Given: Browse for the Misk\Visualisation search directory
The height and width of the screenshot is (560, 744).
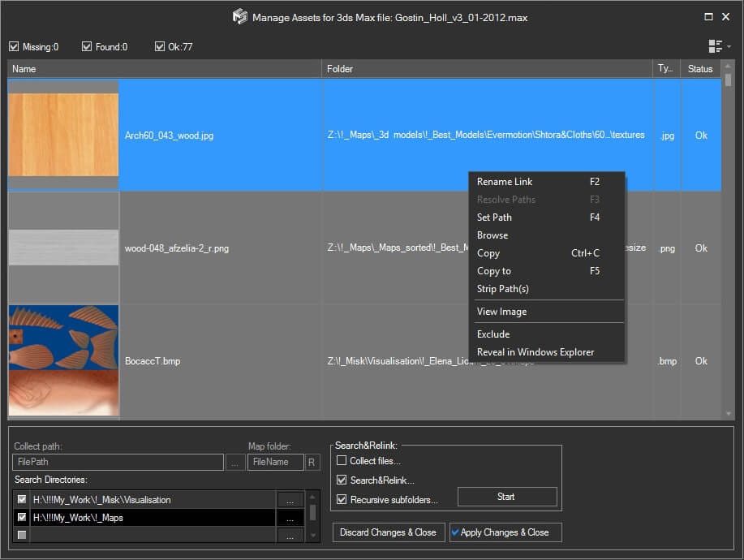Looking at the screenshot, I should click(x=290, y=500).
